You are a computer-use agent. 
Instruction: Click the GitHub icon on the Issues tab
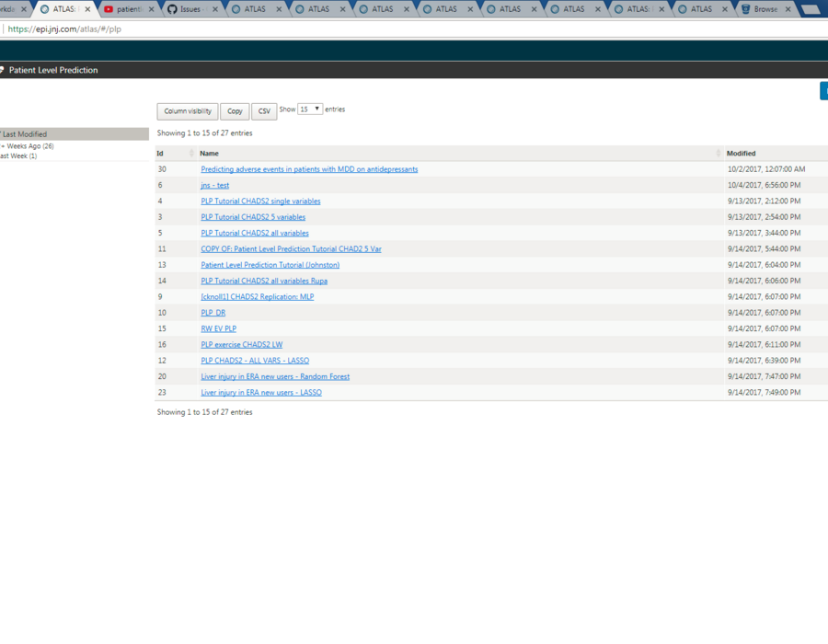coord(172,9)
